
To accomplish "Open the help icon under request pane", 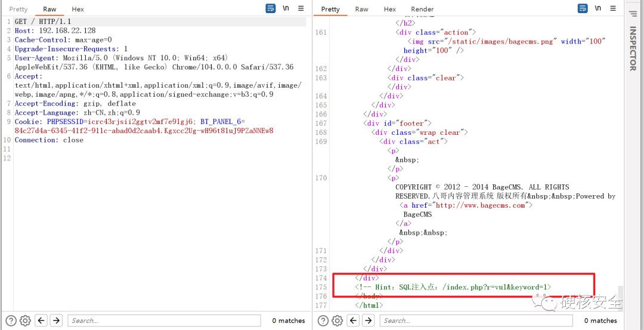I will click(11, 320).
